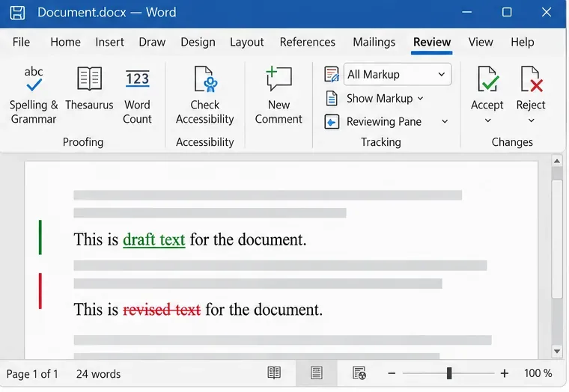The width and height of the screenshot is (569, 392).
Task: Switch to the Home tab
Action: (x=65, y=42)
